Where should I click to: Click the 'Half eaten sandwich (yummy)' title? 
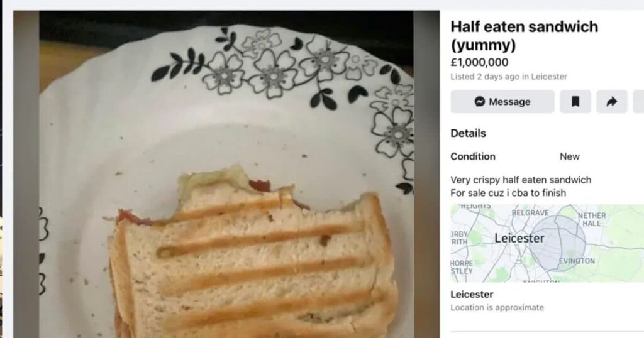524,36
